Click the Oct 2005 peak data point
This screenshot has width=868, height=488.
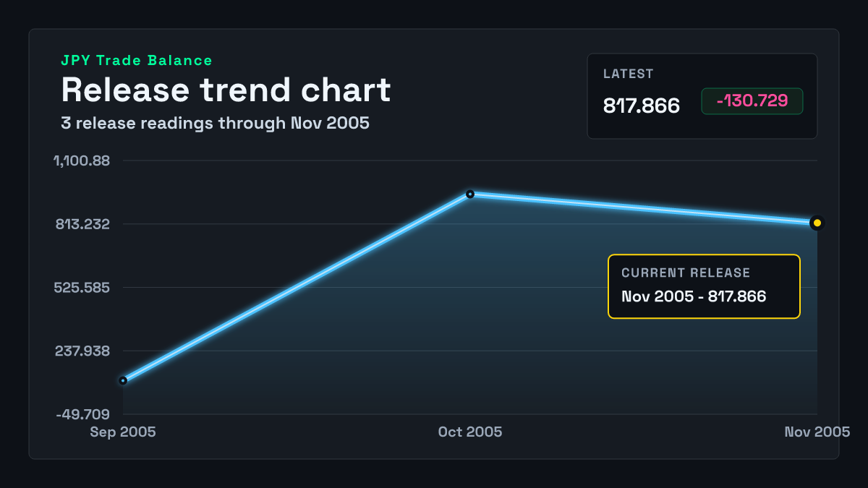tap(470, 194)
